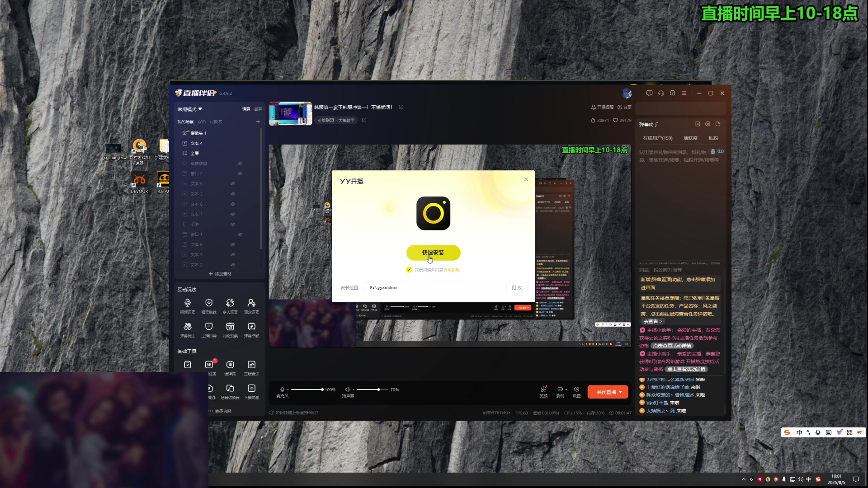Viewport: 868px width, 488px height.
Task: Click 更改 to change install path
Action: (517, 288)
